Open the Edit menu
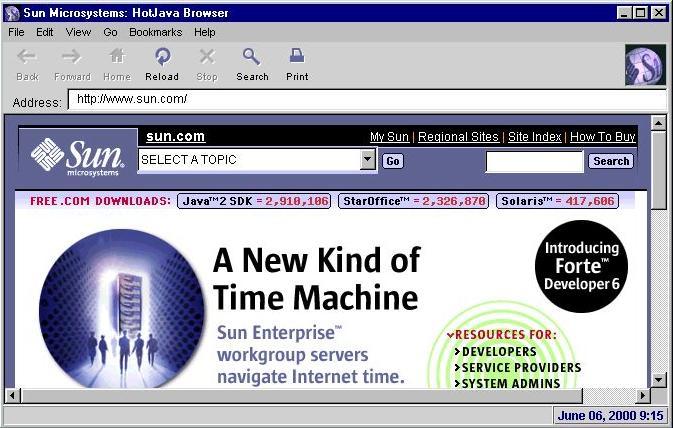 pyautogui.click(x=45, y=32)
